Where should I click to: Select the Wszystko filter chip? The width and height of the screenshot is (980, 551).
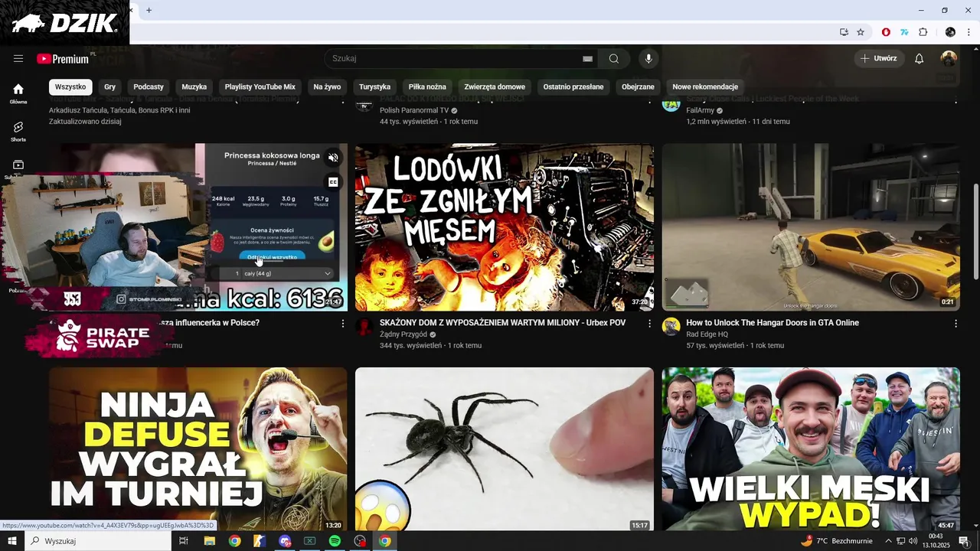[70, 86]
